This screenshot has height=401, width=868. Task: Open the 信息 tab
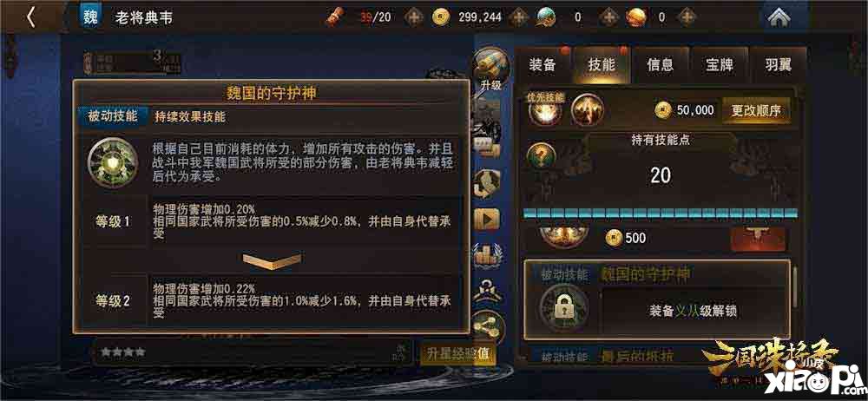tap(661, 65)
